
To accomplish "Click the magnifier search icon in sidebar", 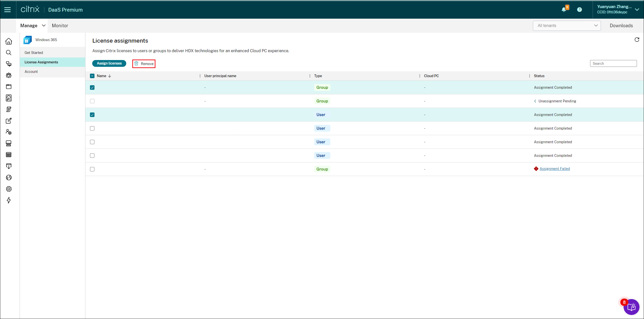I will 9,52.
